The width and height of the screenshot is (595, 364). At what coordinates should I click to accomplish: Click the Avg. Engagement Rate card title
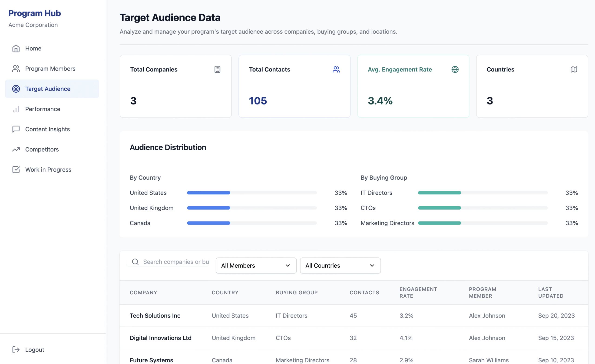pos(400,69)
